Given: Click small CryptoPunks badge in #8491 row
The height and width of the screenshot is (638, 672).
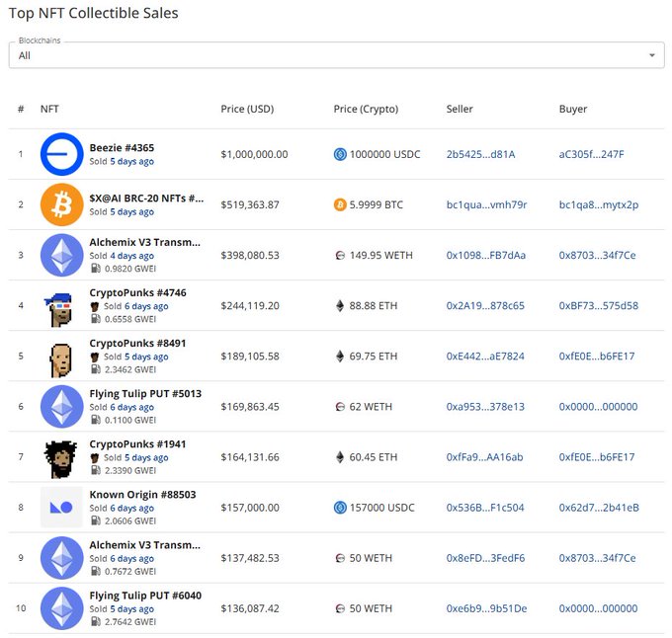Looking at the screenshot, I should pos(95,358).
